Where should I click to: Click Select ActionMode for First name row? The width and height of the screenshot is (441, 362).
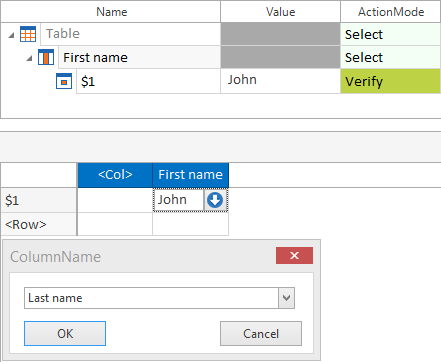click(x=390, y=57)
